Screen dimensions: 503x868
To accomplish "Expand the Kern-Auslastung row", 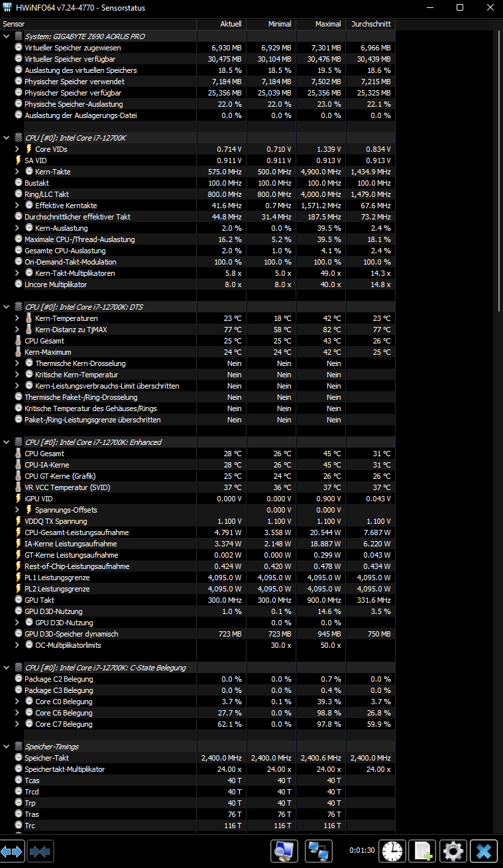I will tap(17, 228).
